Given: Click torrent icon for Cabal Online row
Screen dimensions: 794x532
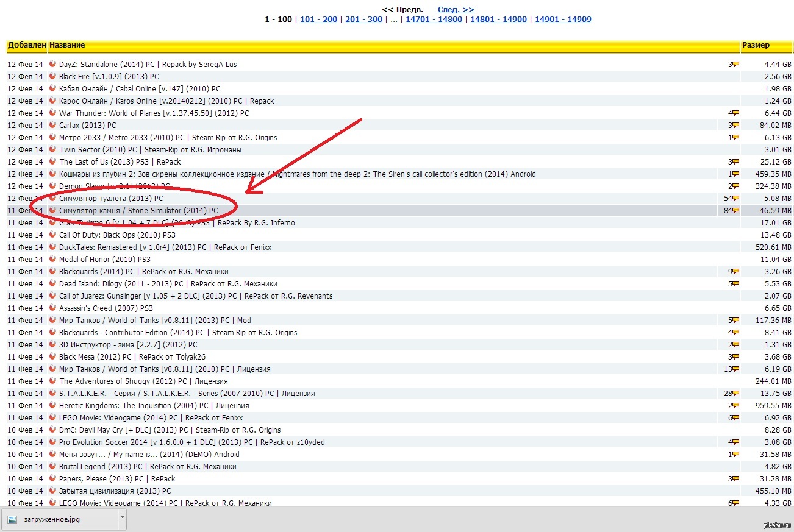Looking at the screenshot, I should pos(52,88).
